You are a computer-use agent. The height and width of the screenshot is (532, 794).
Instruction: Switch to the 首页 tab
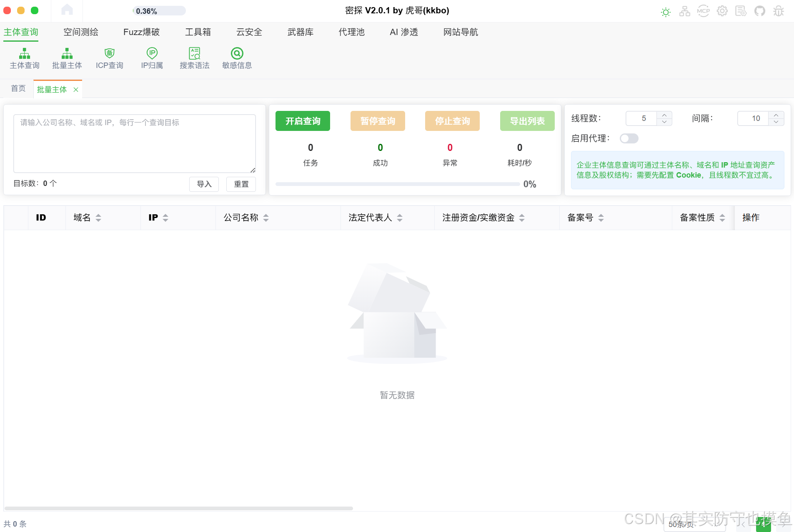[18, 88]
